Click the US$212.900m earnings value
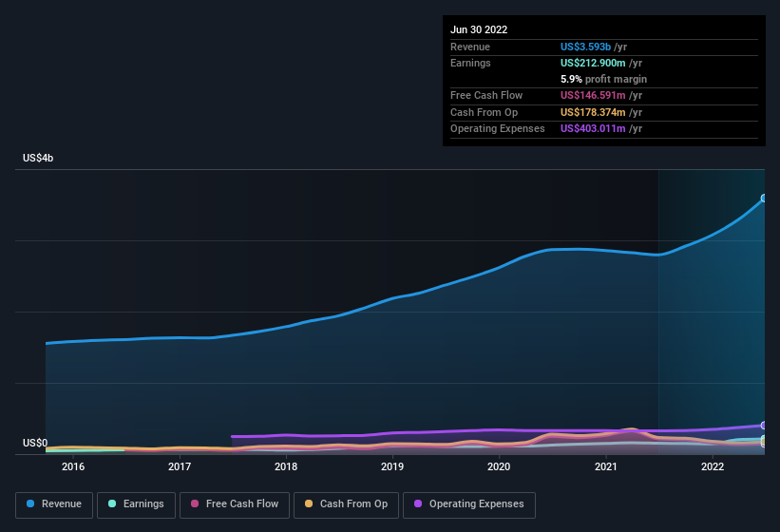The image size is (780, 532). tap(593, 63)
